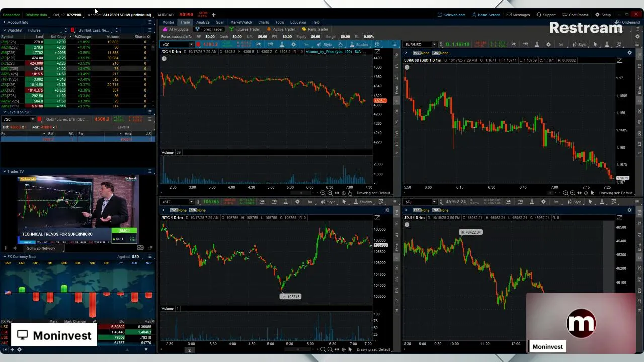644x362 pixels.
Task: Open Schwab.com link
Action: [452, 15]
